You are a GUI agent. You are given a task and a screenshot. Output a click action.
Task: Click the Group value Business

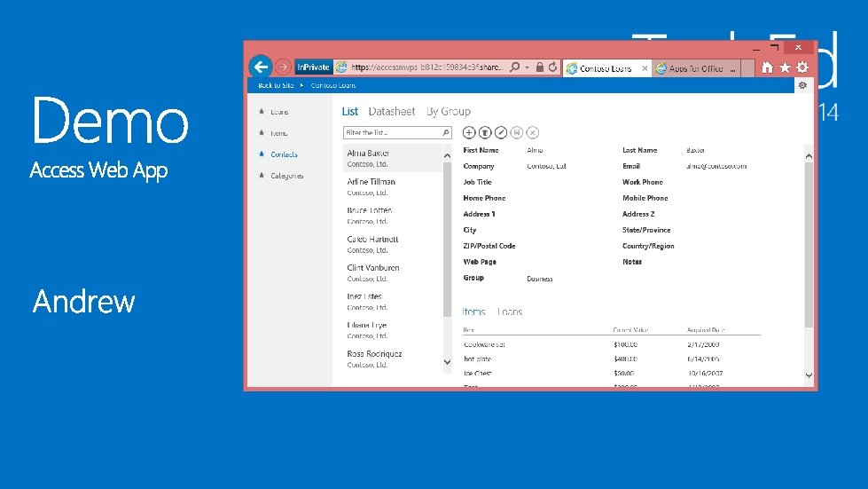(x=540, y=279)
